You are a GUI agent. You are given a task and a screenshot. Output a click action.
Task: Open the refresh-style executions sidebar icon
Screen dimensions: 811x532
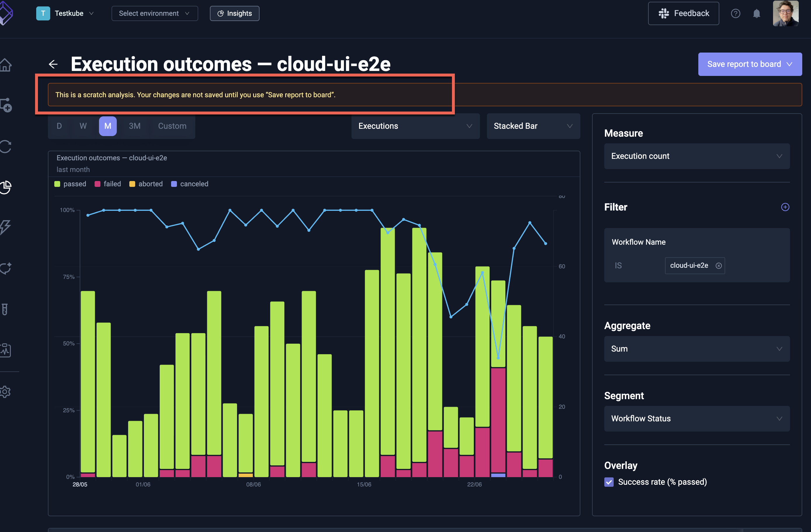pyautogui.click(x=6, y=147)
